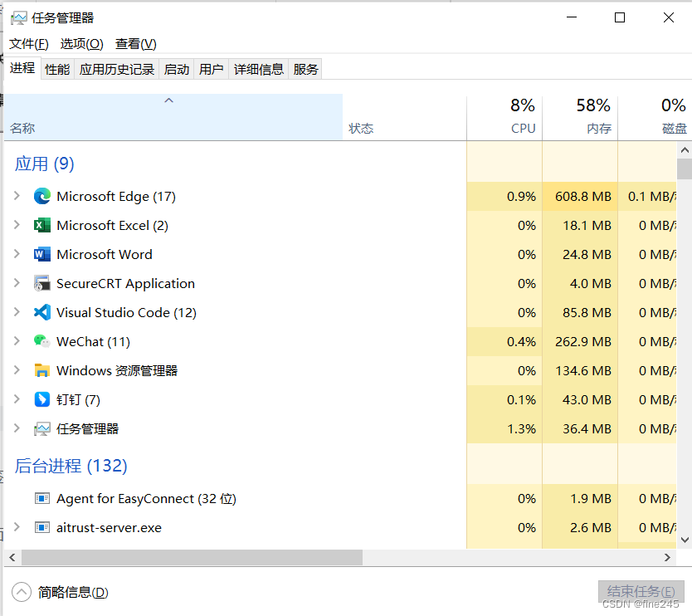Click the 后台进程 (132) group heading
The width and height of the screenshot is (692, 616).
[x=71, y=466]
